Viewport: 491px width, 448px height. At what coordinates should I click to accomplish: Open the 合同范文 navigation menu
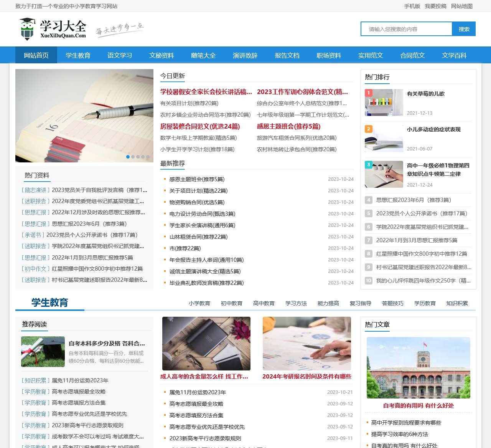pyautogui.click(x=412, y=55)
